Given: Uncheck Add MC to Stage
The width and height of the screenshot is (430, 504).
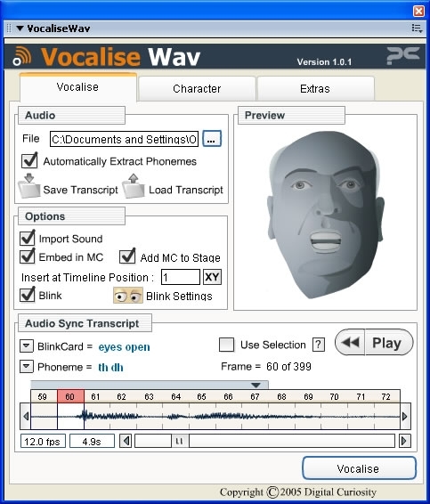Looking at the screenshot, I should coord(127,256).
